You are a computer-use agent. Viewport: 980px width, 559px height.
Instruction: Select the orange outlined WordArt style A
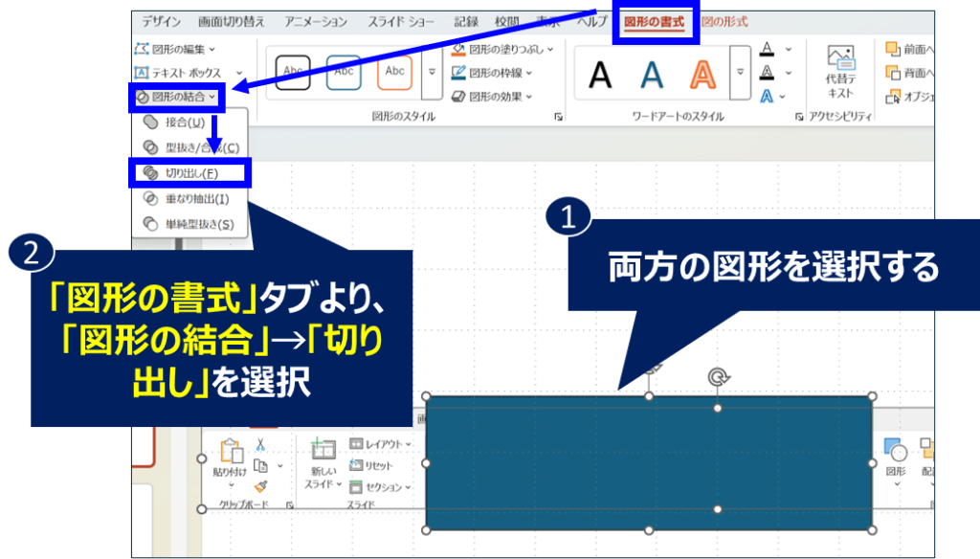tap(703, 73)
